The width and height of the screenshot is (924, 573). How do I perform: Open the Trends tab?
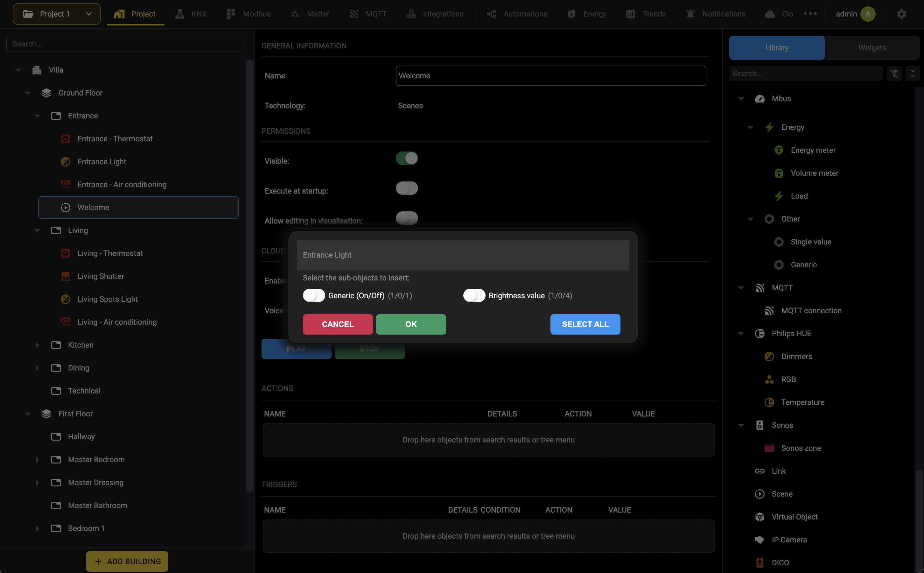(646, 14)
